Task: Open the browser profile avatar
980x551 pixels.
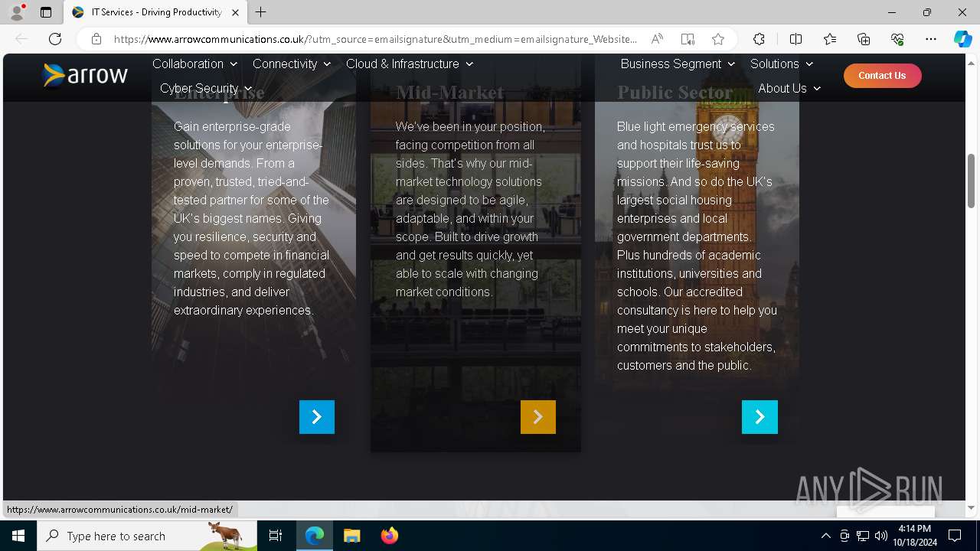Action: (16, 12)
